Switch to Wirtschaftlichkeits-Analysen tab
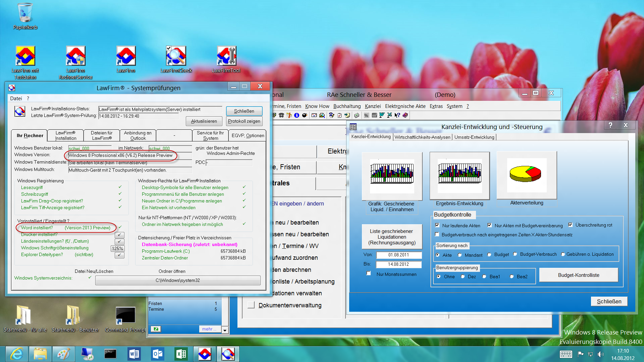This screenshot has height=362, width=644. tap(422, 137)
